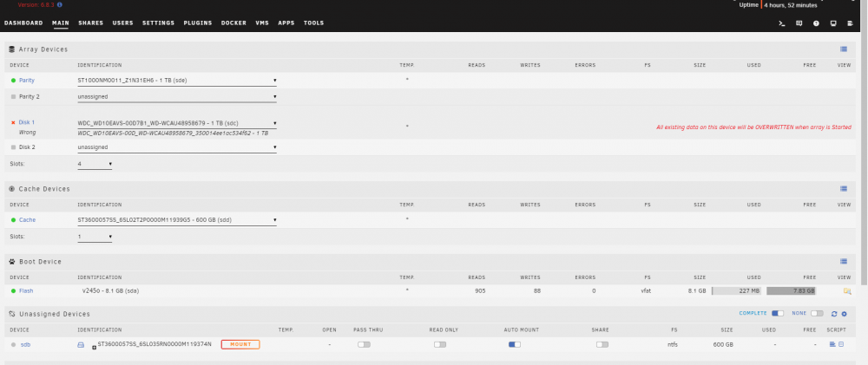Open the Disk 1 device link

[x=27, y=122]
